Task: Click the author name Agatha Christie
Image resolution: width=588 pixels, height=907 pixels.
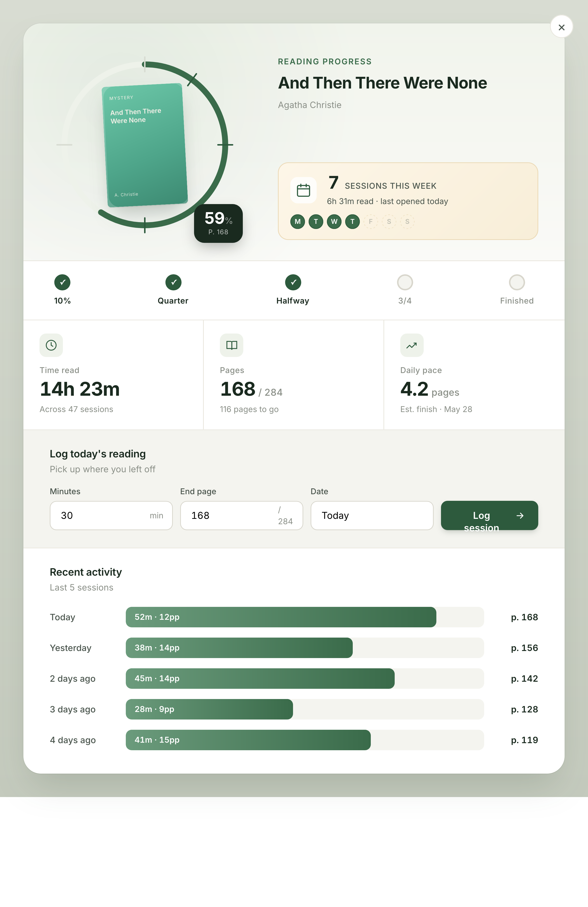Action: click(309, 105)
